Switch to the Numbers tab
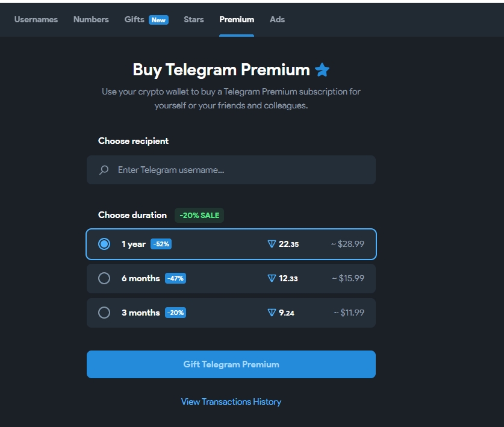504x427 pixels. 91,19
